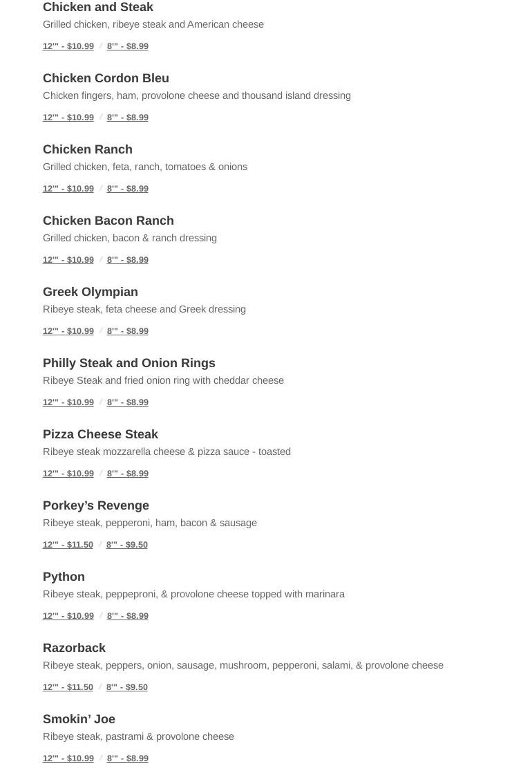Select 12" Chicken and Steak for $10.99
This screenshot has width=532, height=782.
tap(68, 46)
